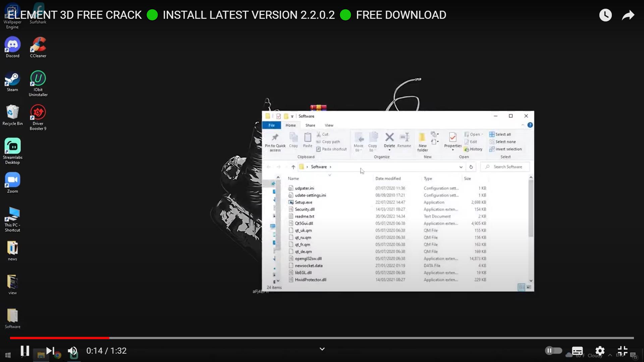
Task: Toggle the autoplay switch
Action: [x=553, y=351]
